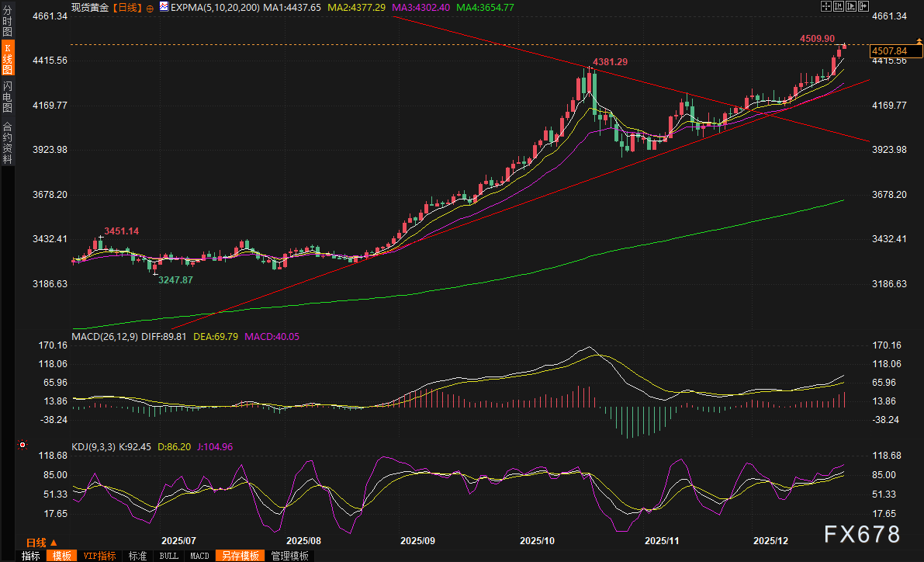Select the BULL template tab
The width and height of the screenshot is (924, 562).
coord(168,556)
